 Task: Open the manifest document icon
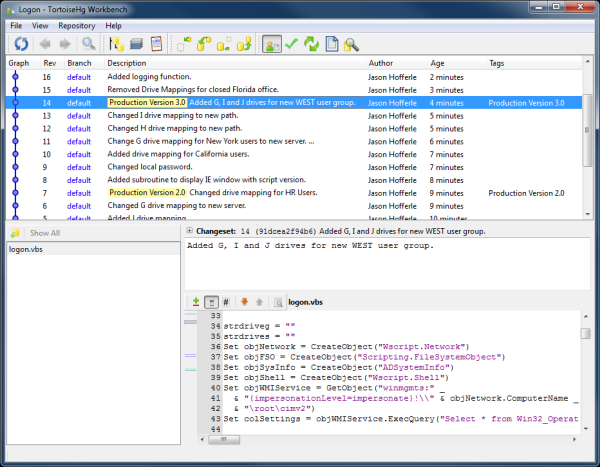click(332, 44)
